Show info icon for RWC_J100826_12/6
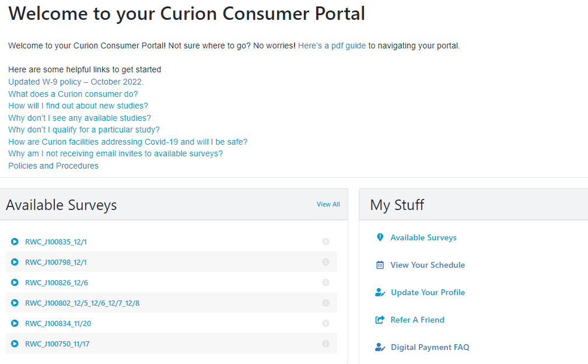Viewport: 588px width, 364px height. (x=325, y=282)
